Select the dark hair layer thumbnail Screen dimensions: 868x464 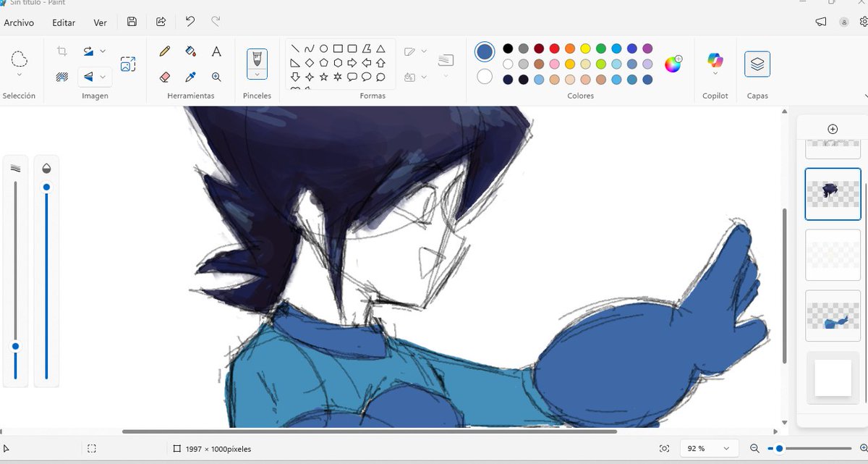(833, 194)
